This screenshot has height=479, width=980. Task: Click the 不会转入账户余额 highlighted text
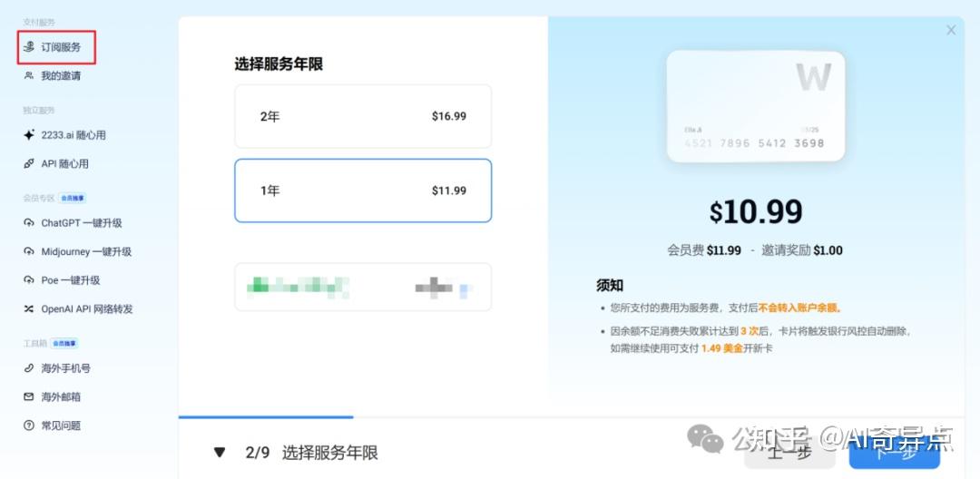point(799,308)
